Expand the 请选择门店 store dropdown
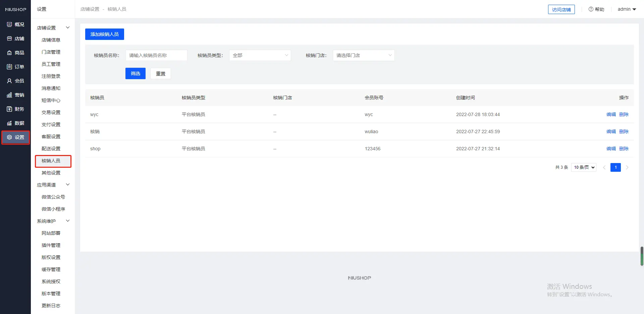 [363, 55]
